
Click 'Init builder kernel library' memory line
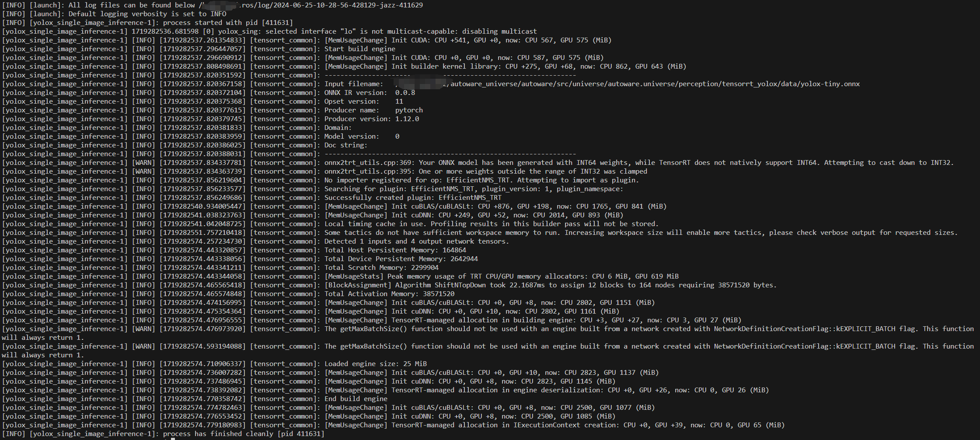tap(344, 66)
